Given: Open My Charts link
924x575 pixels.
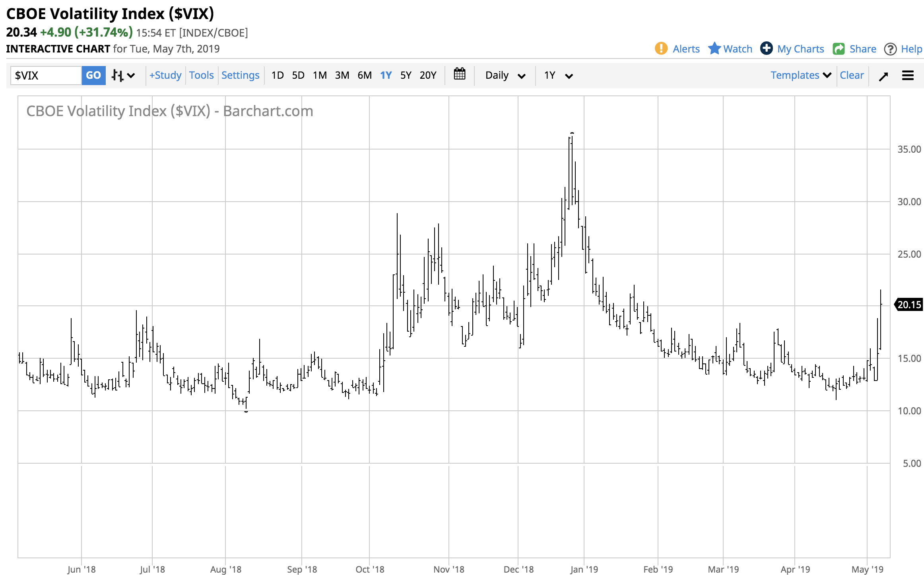Looking at the screenshot, I should point(800,49).
